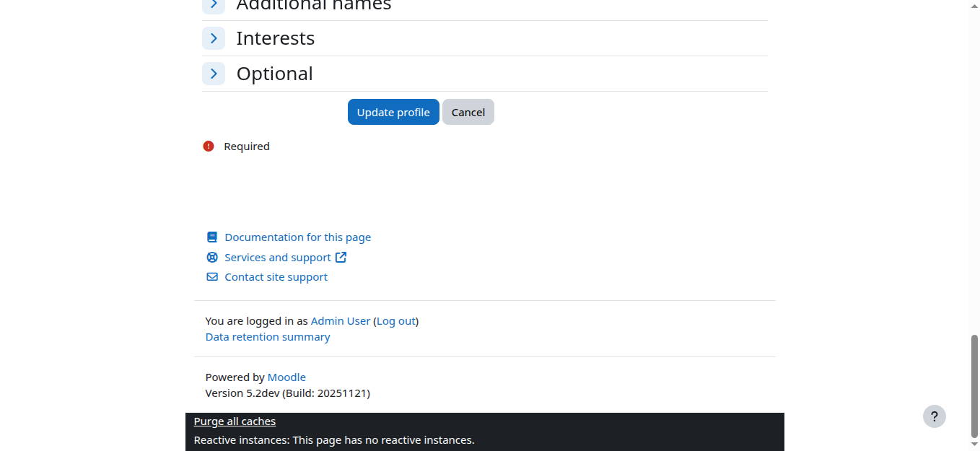Click the vertical scrollbar thumb
Screen dimensions: 980x451
pos(974,385)
